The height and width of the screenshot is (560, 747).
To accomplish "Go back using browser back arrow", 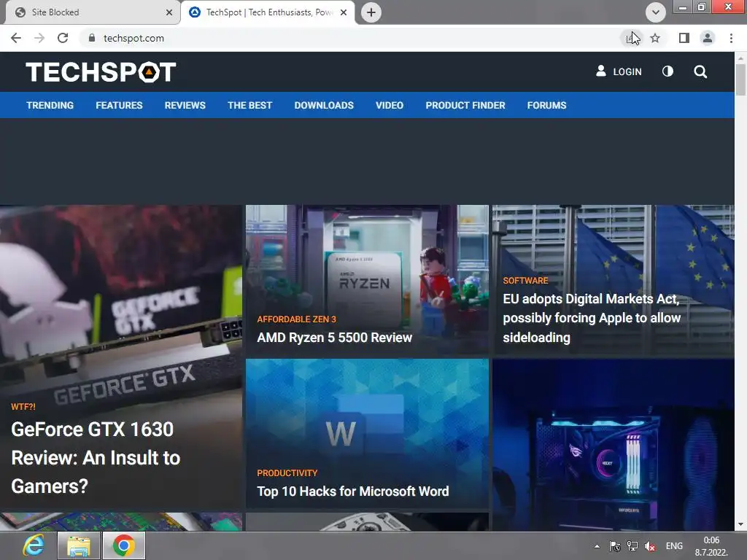I will tap(16, 38).
